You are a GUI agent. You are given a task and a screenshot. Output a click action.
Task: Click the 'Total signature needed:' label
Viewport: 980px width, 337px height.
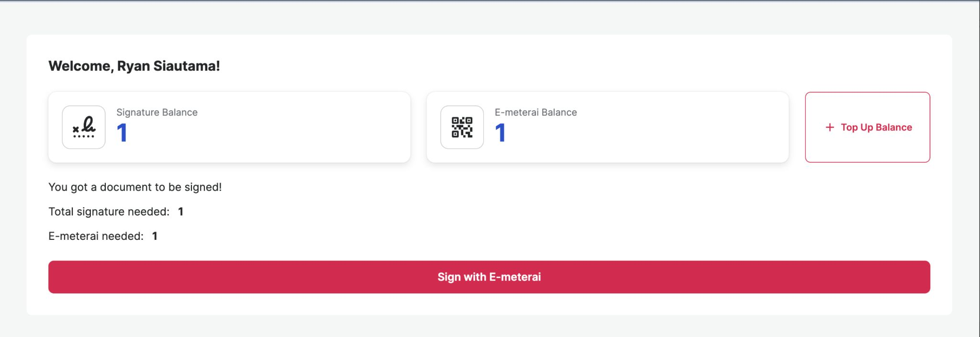point(109,212)
